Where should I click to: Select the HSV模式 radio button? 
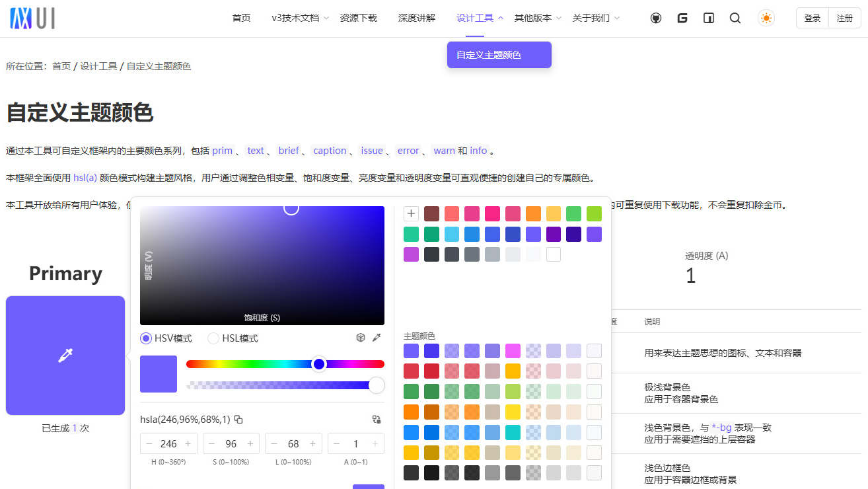tap(145, 338)
